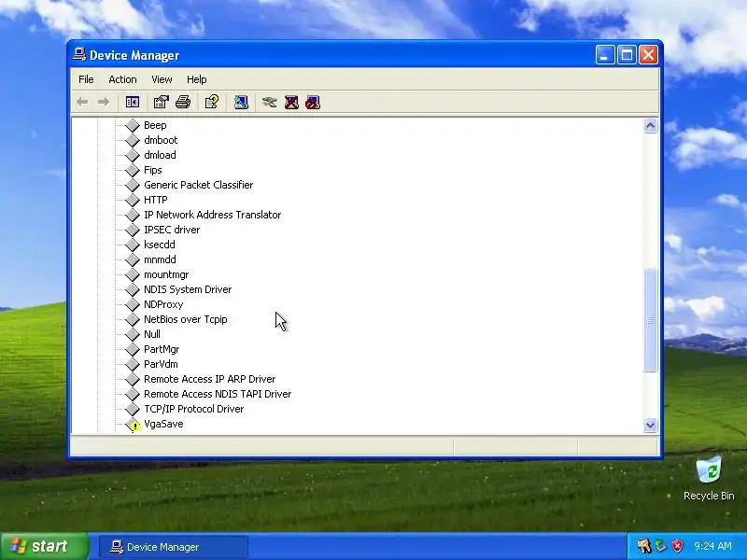
Task: Select TCP/IP Protocol Driver
Action: pyautogui.click(x=193, y=409)
